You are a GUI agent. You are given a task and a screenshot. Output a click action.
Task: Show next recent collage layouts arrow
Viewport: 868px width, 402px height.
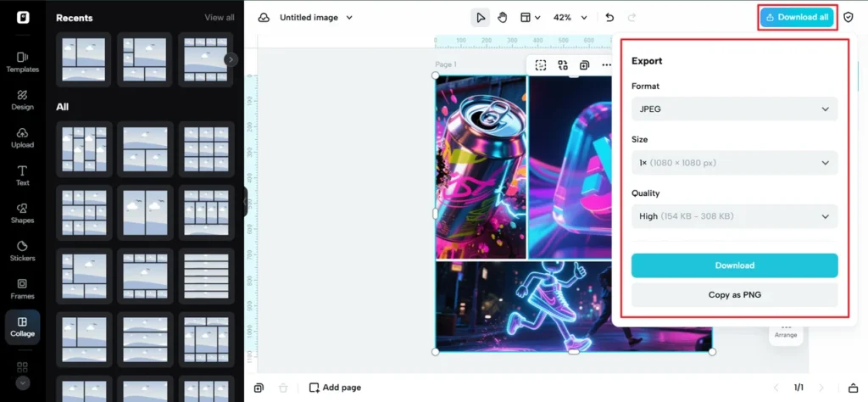(231, 59)
